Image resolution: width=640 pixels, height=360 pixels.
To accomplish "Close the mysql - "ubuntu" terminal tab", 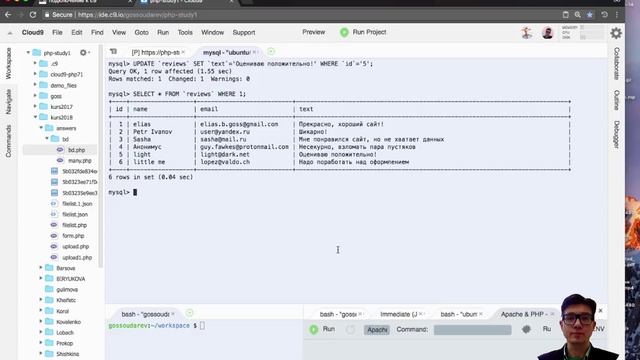I will click(x=255, y=52).
